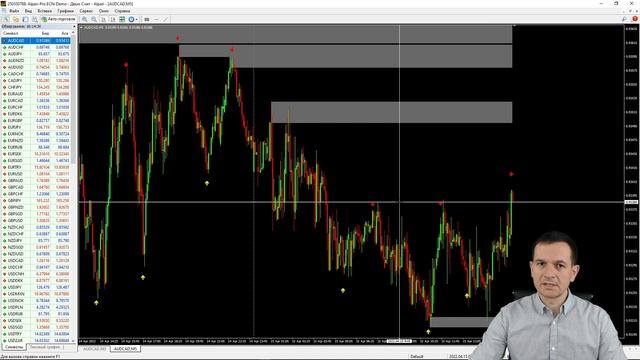Select the USDZAR symbol row
The height and width of the screenshot is (360, 640).
pos(36,340)
